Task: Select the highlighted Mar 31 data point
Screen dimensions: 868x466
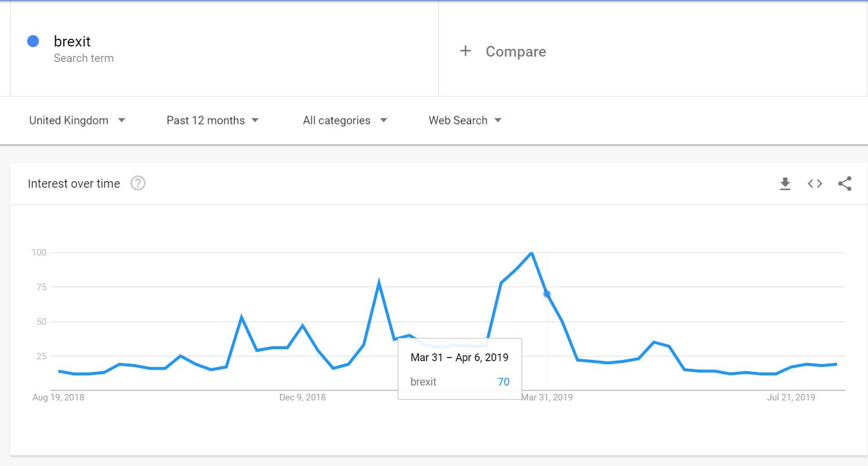Action: coord(547,294)
